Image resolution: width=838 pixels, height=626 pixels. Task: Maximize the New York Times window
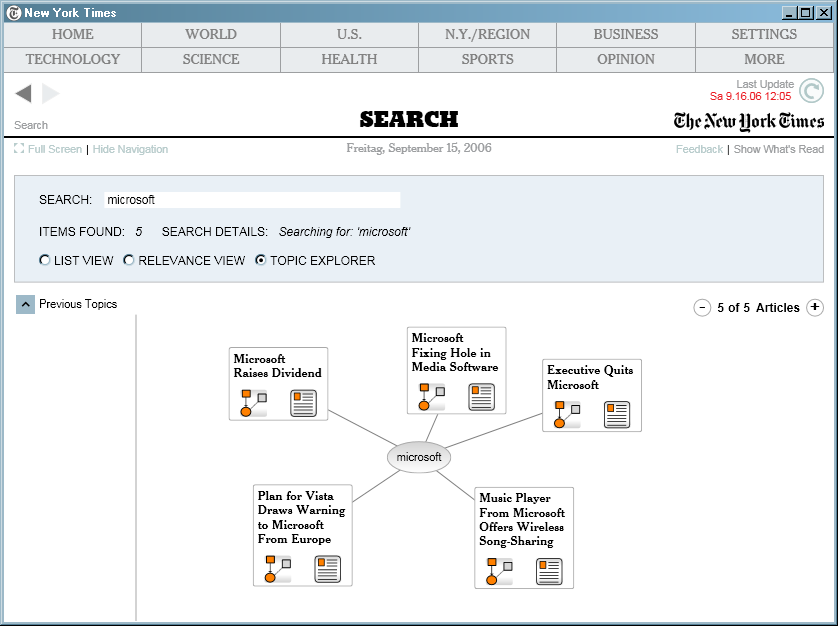806,13
